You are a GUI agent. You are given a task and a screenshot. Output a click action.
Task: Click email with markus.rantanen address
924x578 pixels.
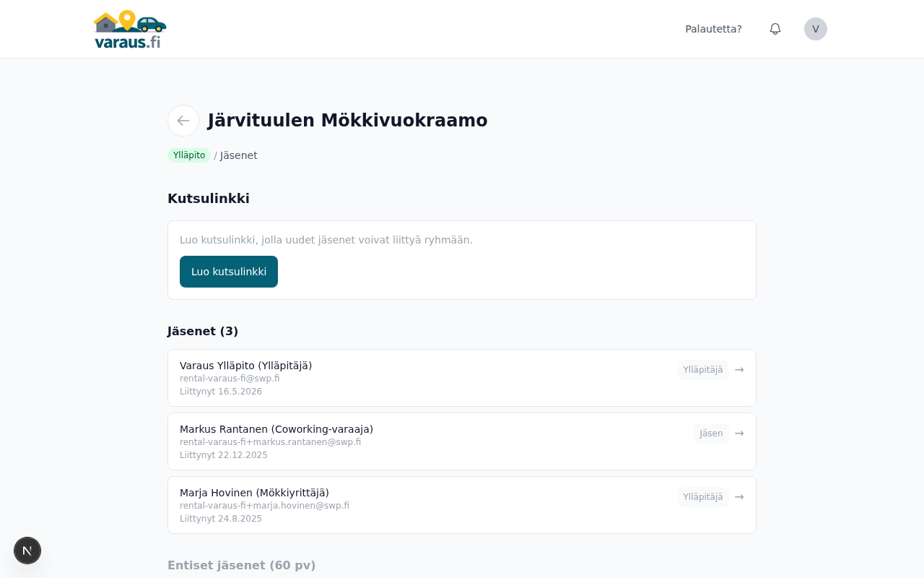coord(270,442)
